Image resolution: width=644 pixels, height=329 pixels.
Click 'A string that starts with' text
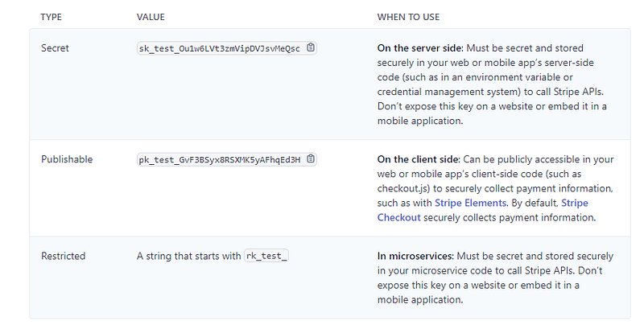[x=189, y=256]
